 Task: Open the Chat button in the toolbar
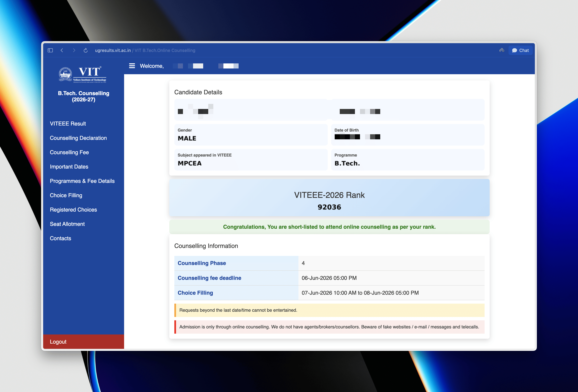(x=520, y=50)
